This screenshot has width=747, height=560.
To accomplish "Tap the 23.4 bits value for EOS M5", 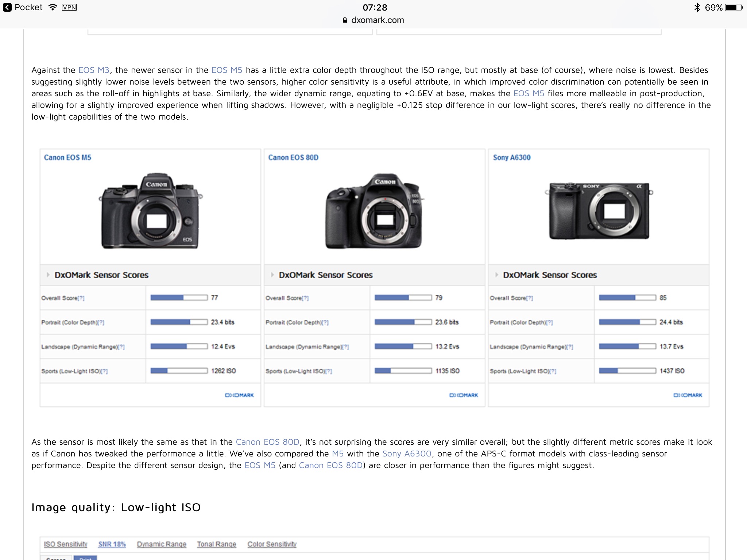I will click(222, 322).
